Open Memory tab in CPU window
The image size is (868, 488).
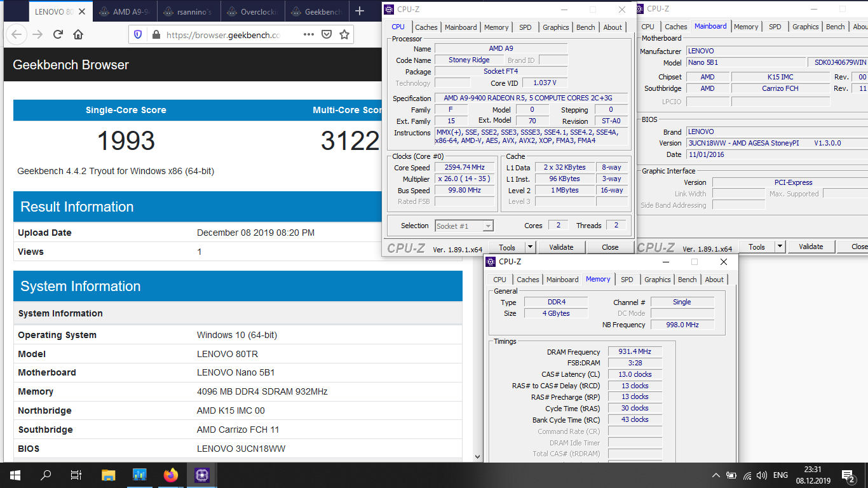click(x=496, y=27)
